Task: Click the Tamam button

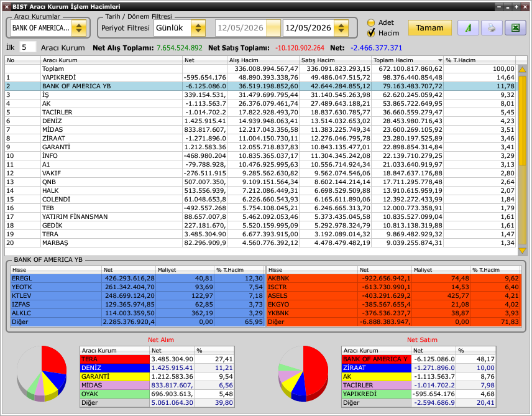Action: click(429, 28)
